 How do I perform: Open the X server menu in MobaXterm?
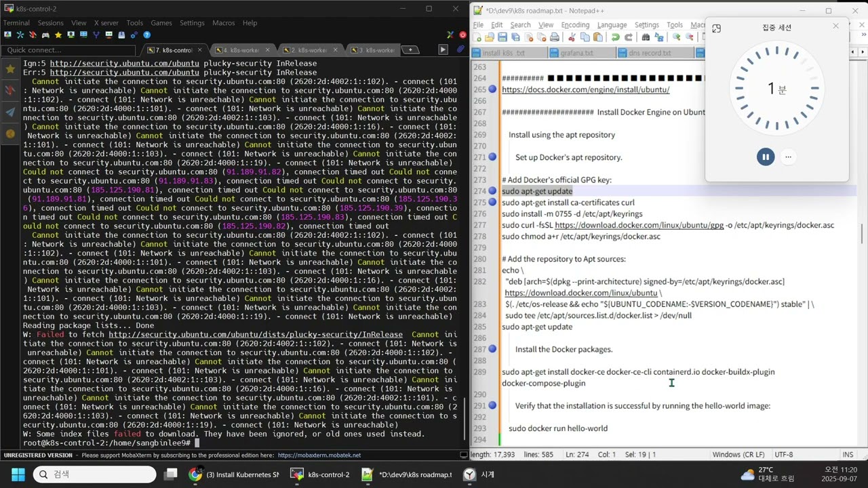click(x=106, y=22)
